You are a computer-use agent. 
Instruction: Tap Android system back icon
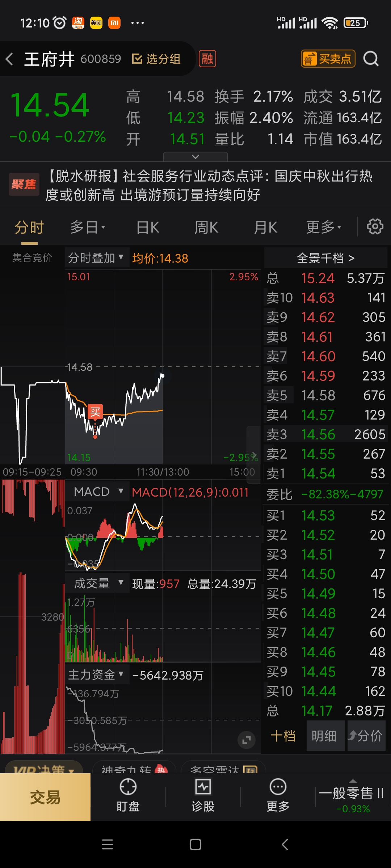285,844
